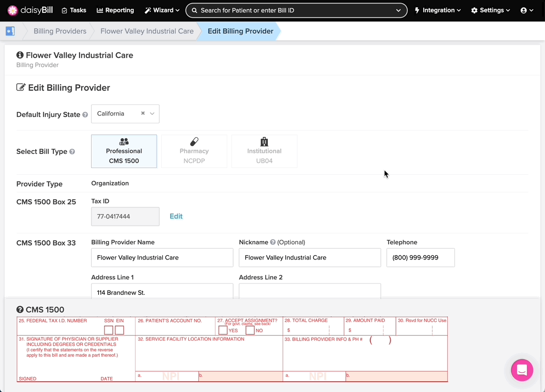
Task: Click the info icon beside Flower Valley Industrial Care
Action: tap(20, 55)
